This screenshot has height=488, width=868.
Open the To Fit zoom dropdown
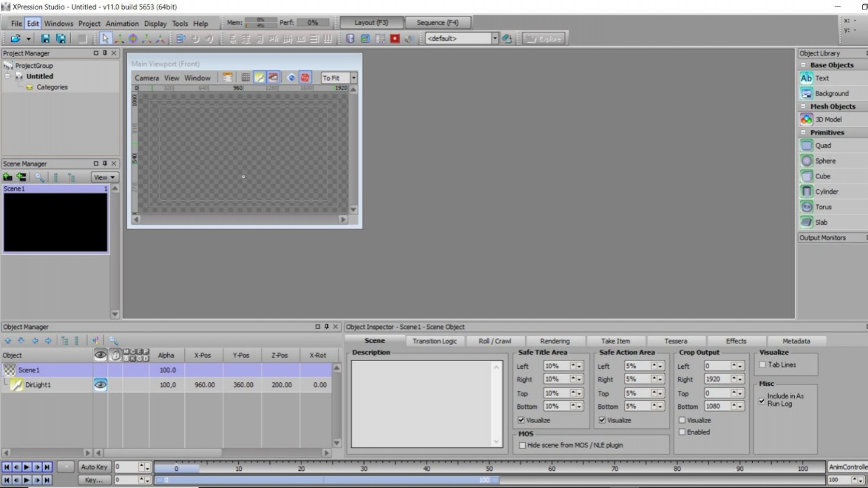353,78
